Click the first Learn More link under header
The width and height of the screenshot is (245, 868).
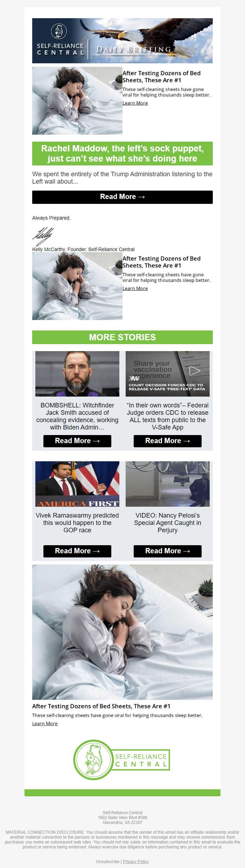tap(135, 103)
